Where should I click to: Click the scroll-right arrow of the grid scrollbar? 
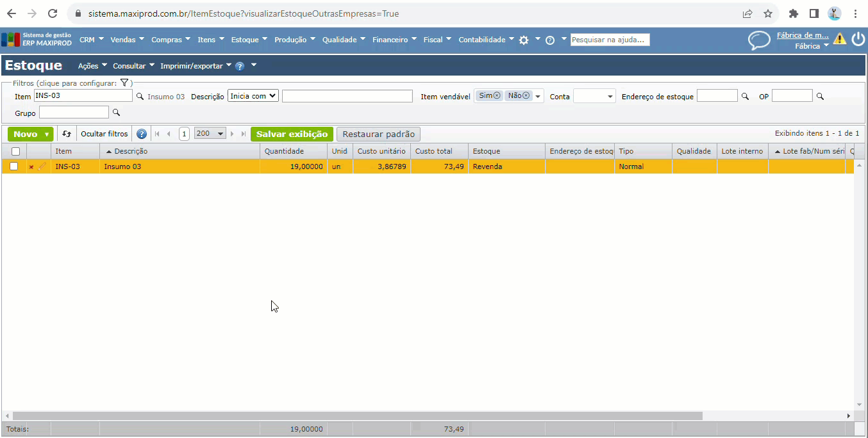click(849, 416)
